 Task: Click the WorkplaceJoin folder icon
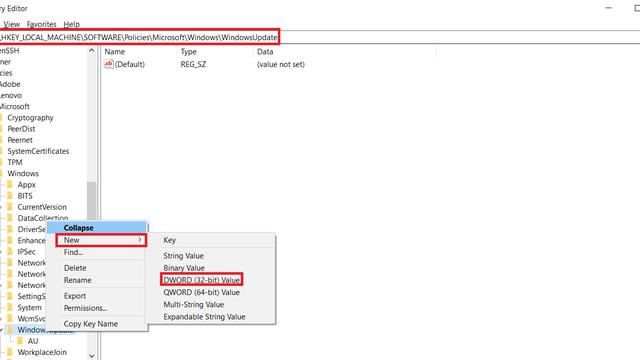[x=10, y=352]
